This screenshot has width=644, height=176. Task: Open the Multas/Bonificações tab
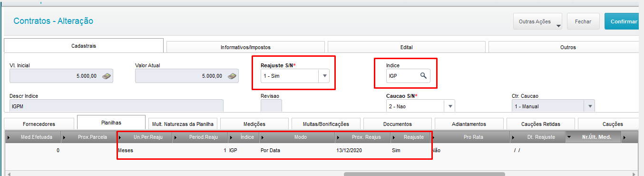tap(326, 124)
